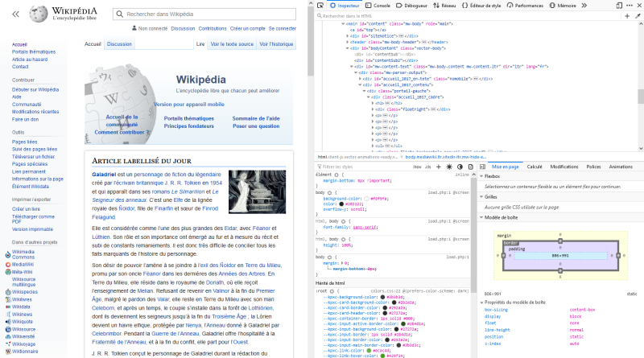Open the responsive design mode icon
The width and height of the screenshot is (644, 358).
click(x=619, y=6)
